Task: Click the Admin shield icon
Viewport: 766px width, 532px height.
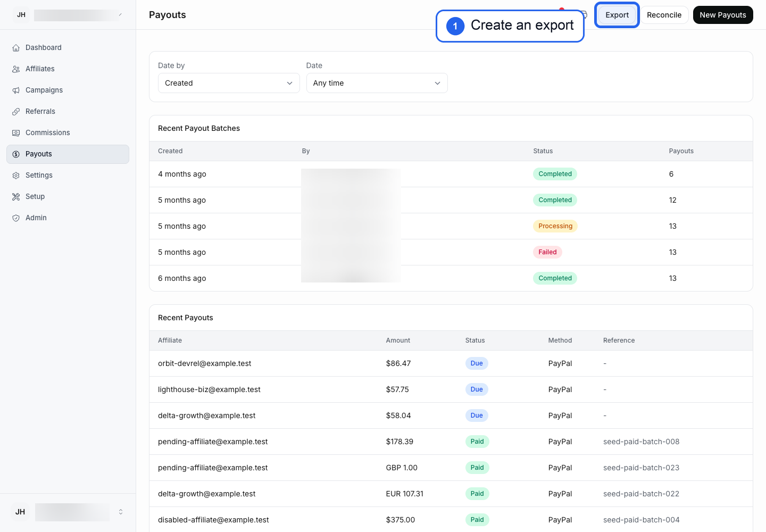Action: [x=16, y=218]
